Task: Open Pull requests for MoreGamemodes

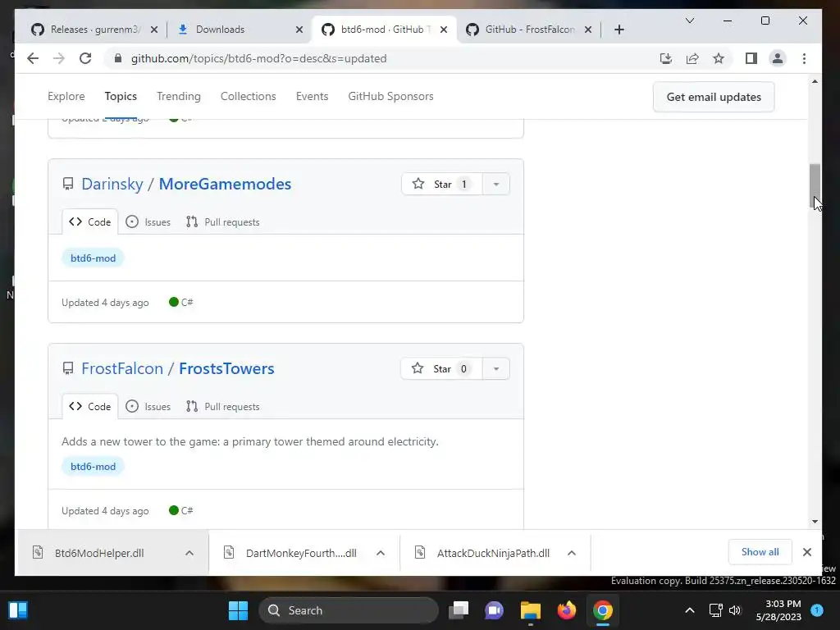Action: click(x=223, y=221)
